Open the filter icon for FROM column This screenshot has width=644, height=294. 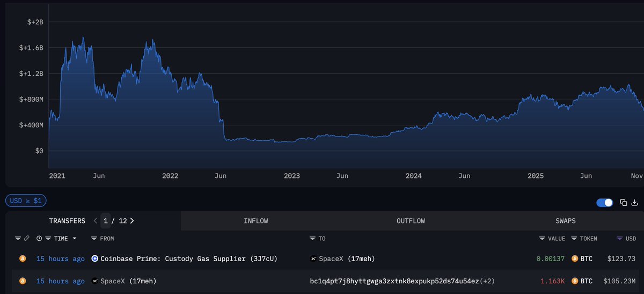click(94, 238)
